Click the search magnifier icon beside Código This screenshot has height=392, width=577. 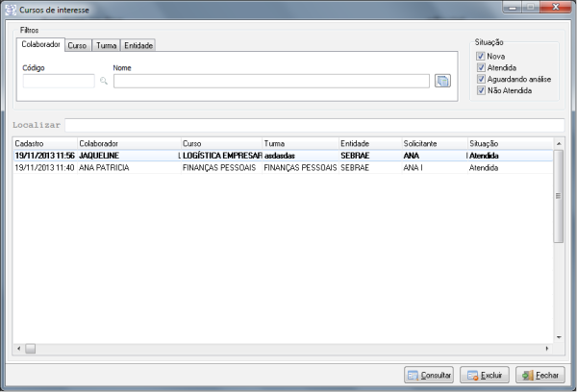[104, 82]
